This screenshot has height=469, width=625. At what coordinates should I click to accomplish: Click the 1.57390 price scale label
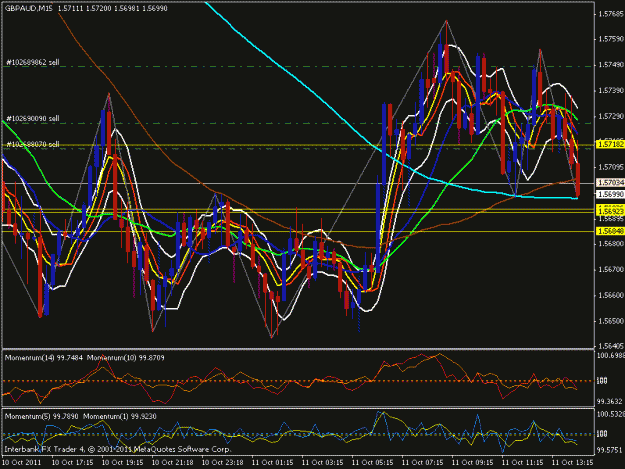coord(611,91)
